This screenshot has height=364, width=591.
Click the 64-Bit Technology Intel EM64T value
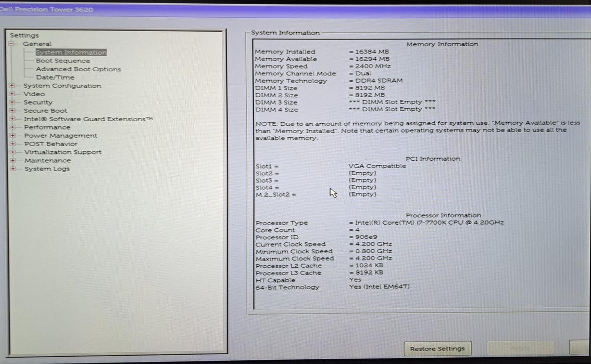point(379,287)
